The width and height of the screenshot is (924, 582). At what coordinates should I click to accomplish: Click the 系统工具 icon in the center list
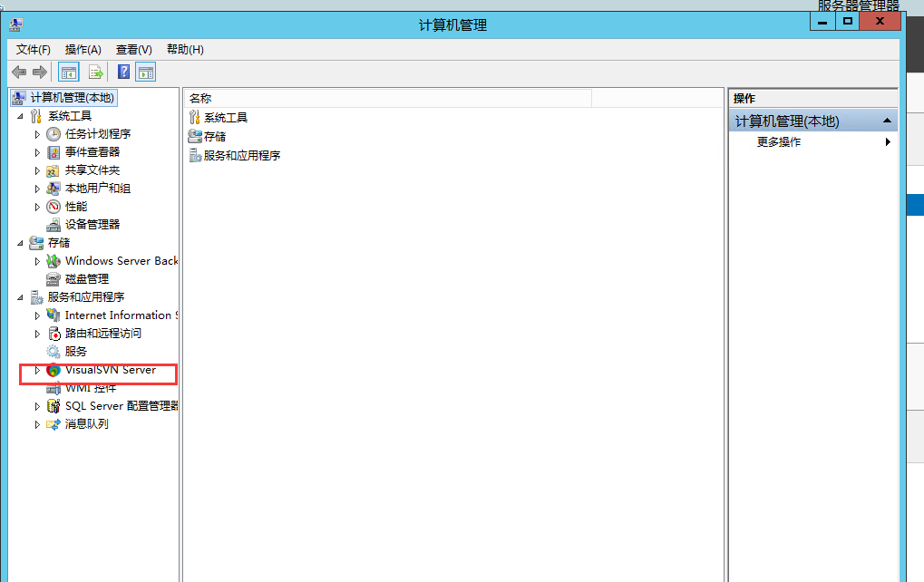click(x=195, y=117)
